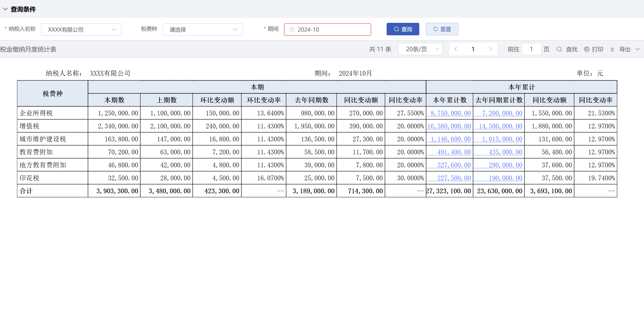Open 企业所得税 去年同期累计数 link 7,200,000.00

(x=502, y=113)
